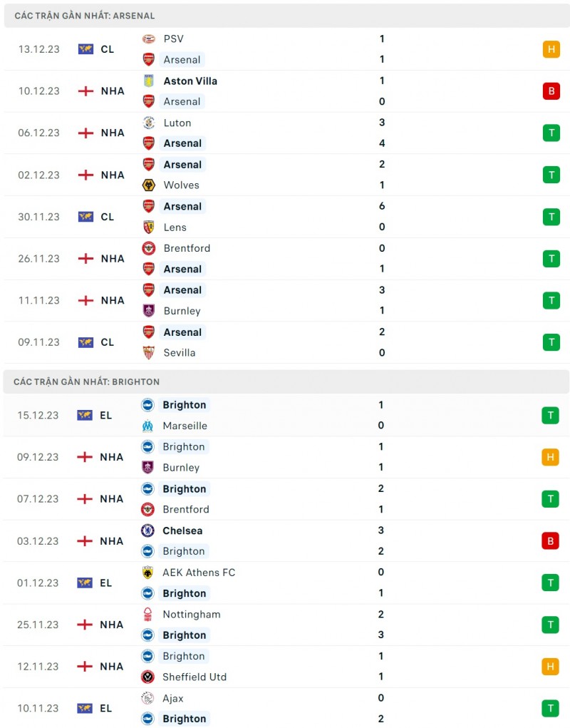
Task: Click orange H badge for PSV match
Action: pos(551,49)
